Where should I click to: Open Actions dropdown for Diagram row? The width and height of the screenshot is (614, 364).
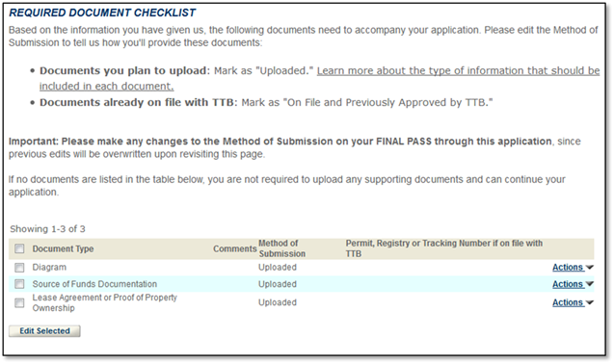click(x=568, y=268)
